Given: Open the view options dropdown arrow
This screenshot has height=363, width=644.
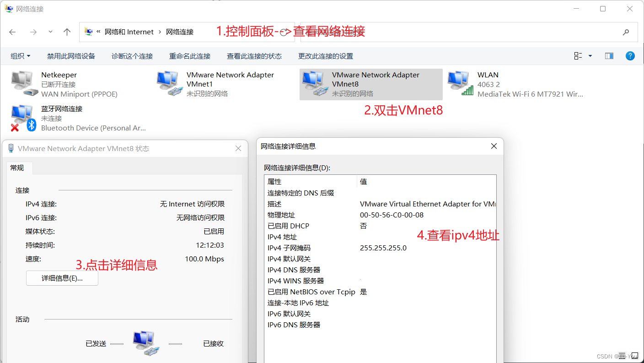Looking at the screenshot, I should pos(590,56).
